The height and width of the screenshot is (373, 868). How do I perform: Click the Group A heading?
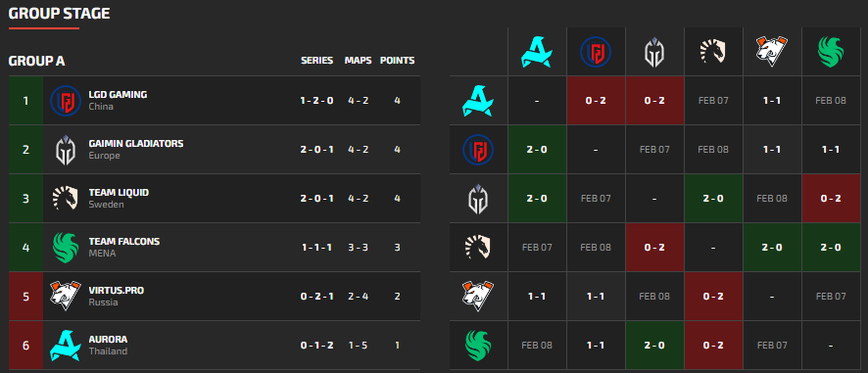(x=36, y=61)
